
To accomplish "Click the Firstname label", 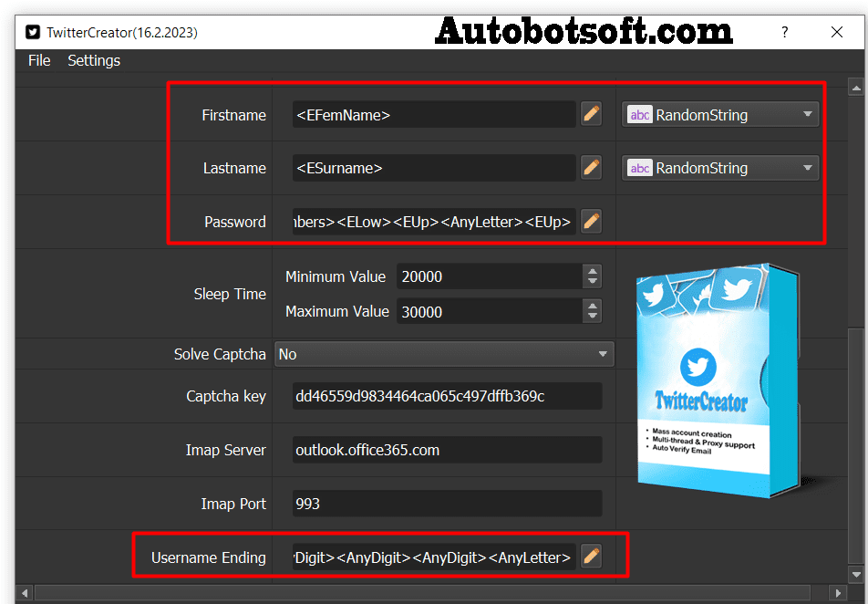I will click(233, 115).
